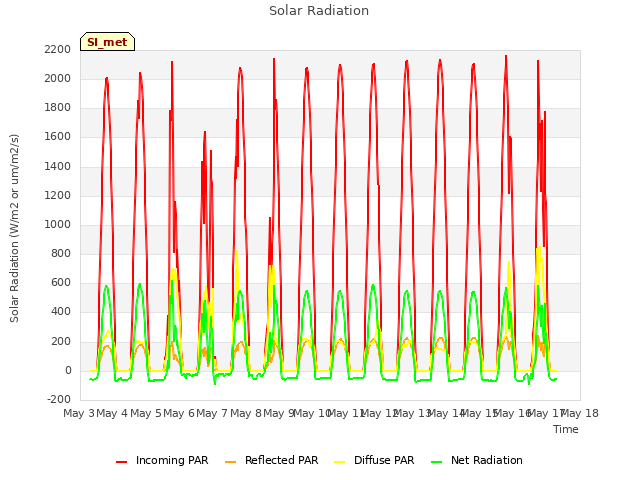Viewport: 640px width, 480px height.
Task: Click the SI_met annotation label
Action: click(x=107, y=42)
